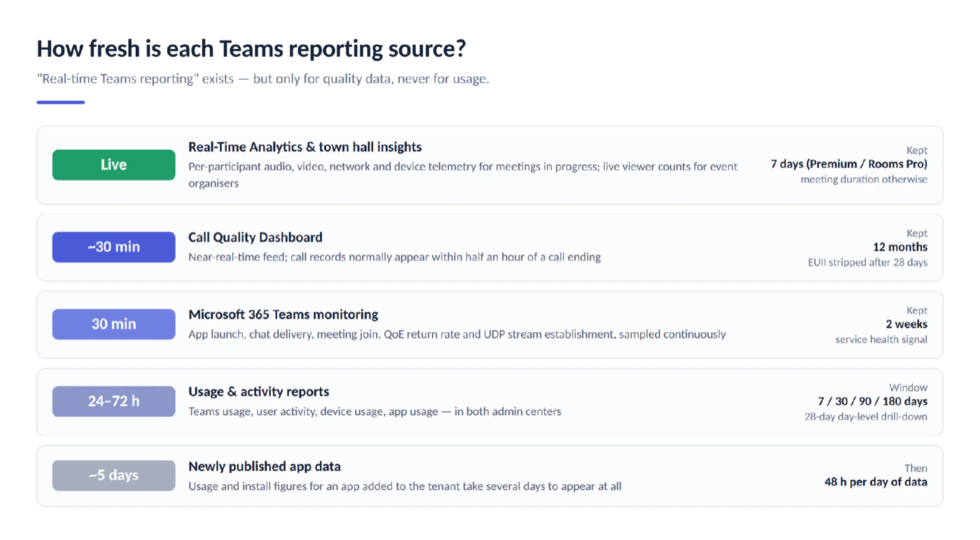Click 'EUII stripped after 28 days' note
This screenshot has height=540, width=980.
point(867,262)
